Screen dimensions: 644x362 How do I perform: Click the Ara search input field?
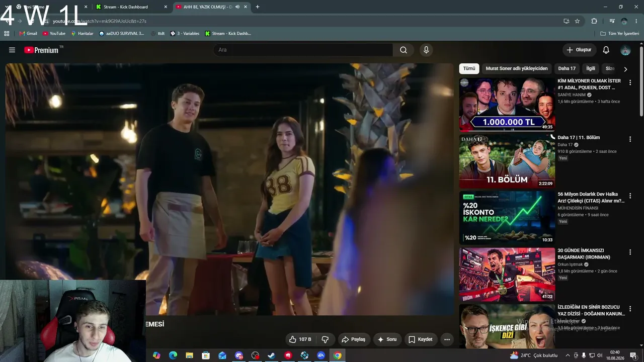pyautogui.click(x=303, y=50)
